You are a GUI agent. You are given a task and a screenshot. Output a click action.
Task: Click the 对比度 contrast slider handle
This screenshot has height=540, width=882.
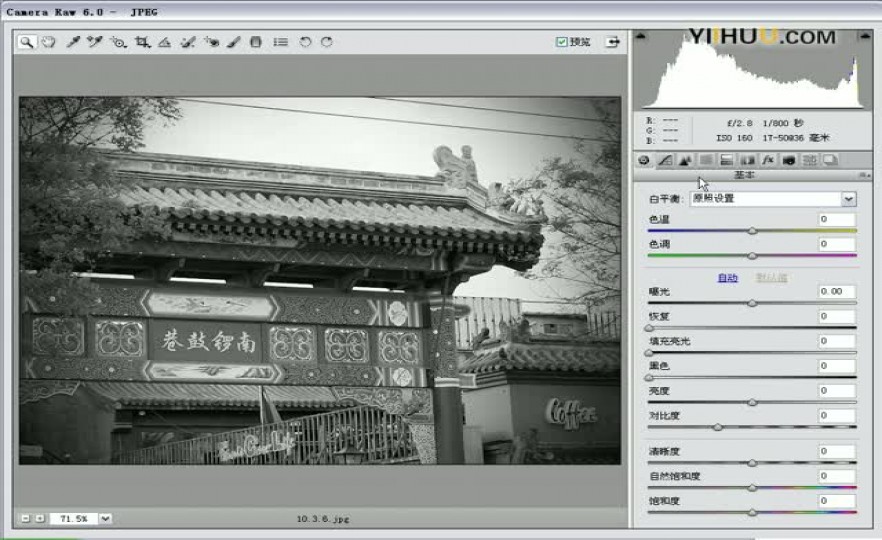click(718, 427)
